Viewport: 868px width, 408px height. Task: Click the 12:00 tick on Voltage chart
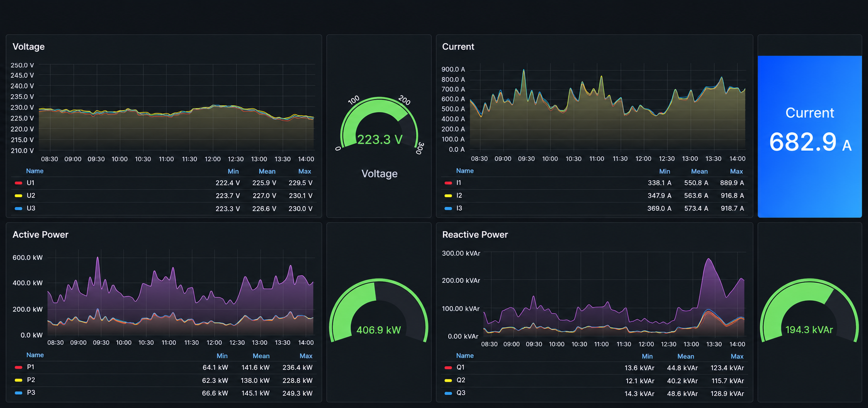point(213,159)
